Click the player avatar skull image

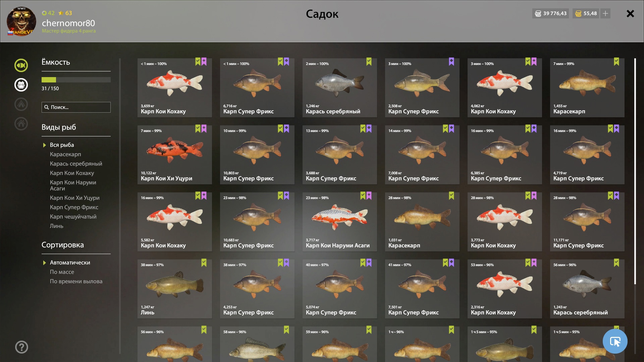[21, 21]
